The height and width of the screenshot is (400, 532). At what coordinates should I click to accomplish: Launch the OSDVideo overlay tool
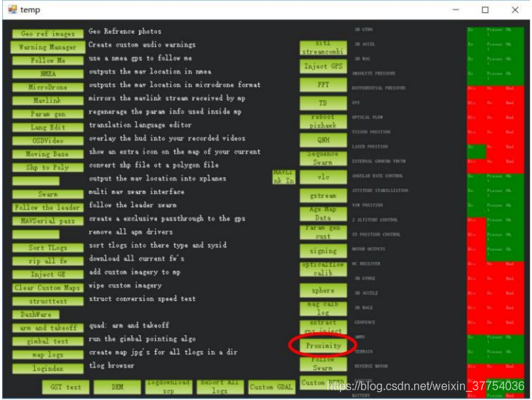coord(48,140)
